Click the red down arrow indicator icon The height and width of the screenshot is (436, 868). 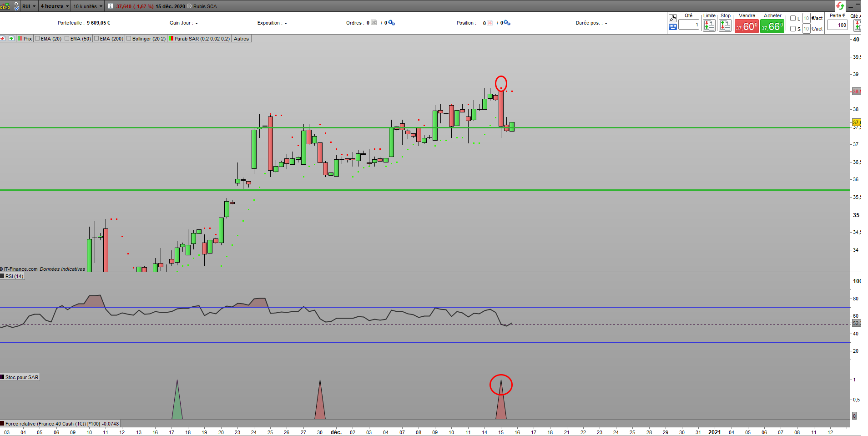[3, 39]
